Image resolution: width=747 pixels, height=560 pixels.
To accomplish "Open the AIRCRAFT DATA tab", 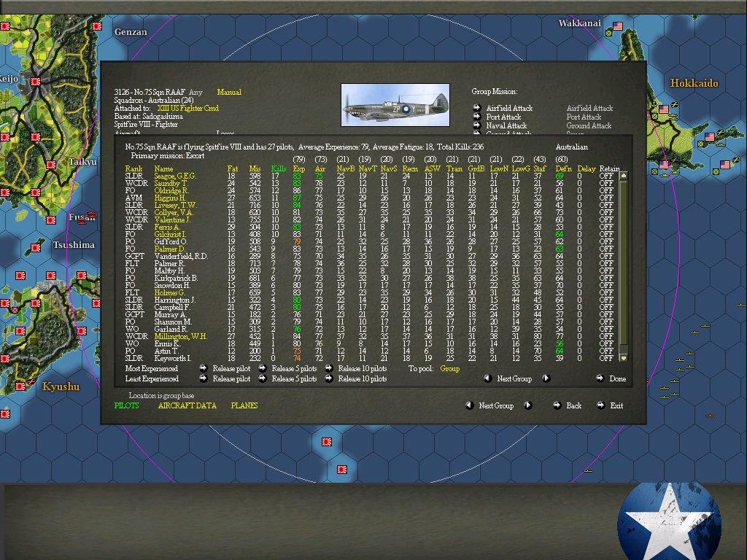I will coord(187,405).
